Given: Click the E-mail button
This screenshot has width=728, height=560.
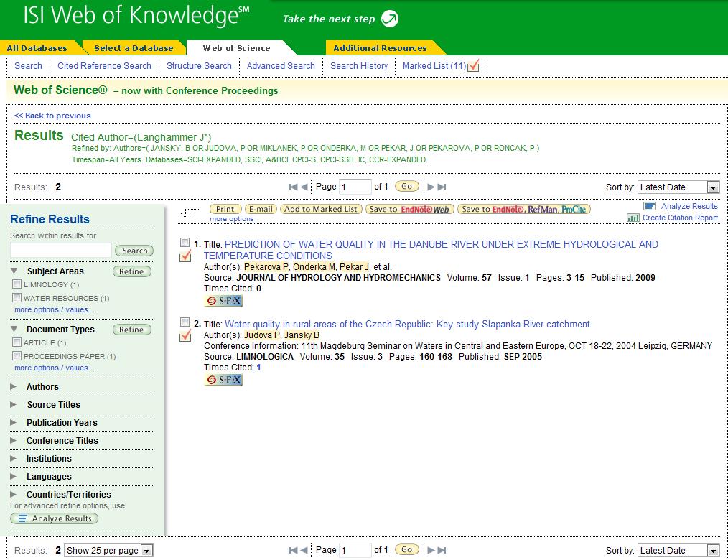Looking at the screenshot, I should click(x=261, y=209).
